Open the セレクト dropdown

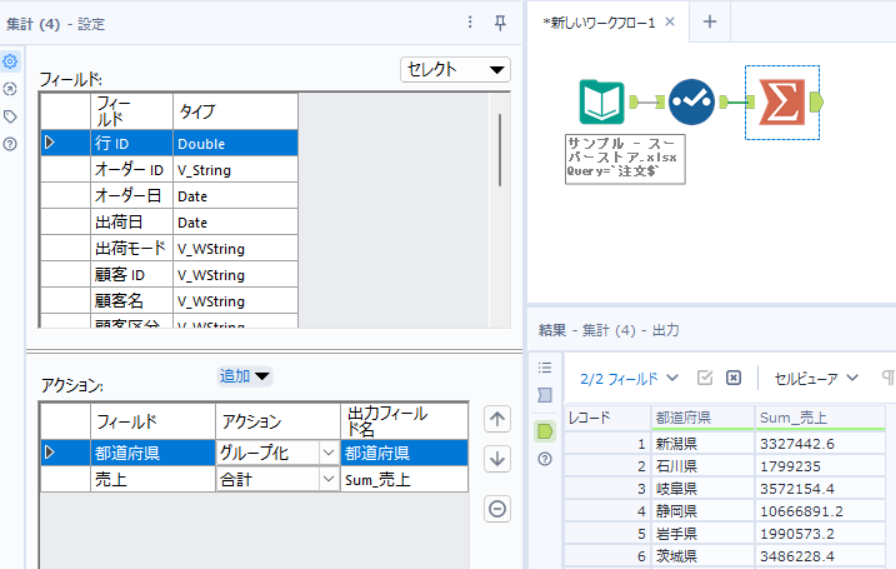pos(455,70)
